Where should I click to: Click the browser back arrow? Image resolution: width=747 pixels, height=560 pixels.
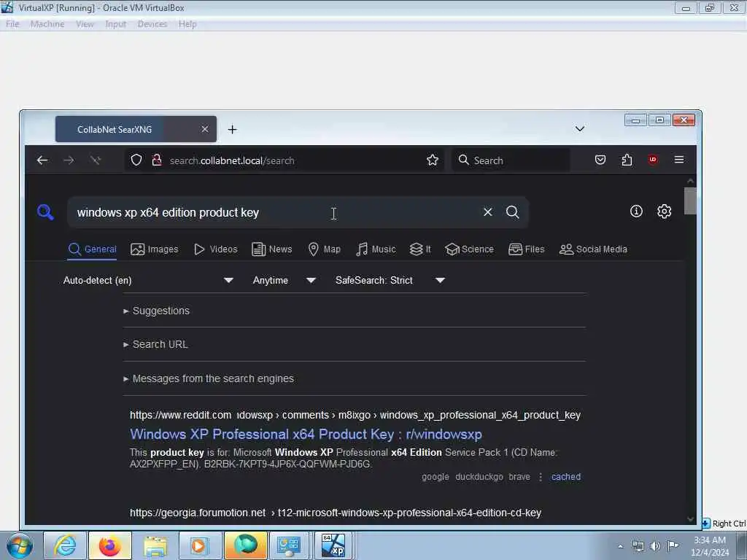click(x=42, y=160)
